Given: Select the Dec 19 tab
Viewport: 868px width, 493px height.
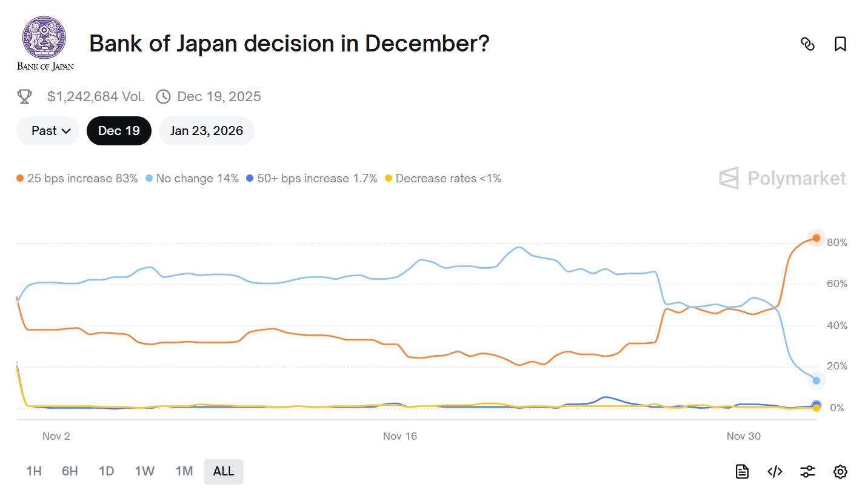Looking at the screenshot, I should (x=119, y=130).
